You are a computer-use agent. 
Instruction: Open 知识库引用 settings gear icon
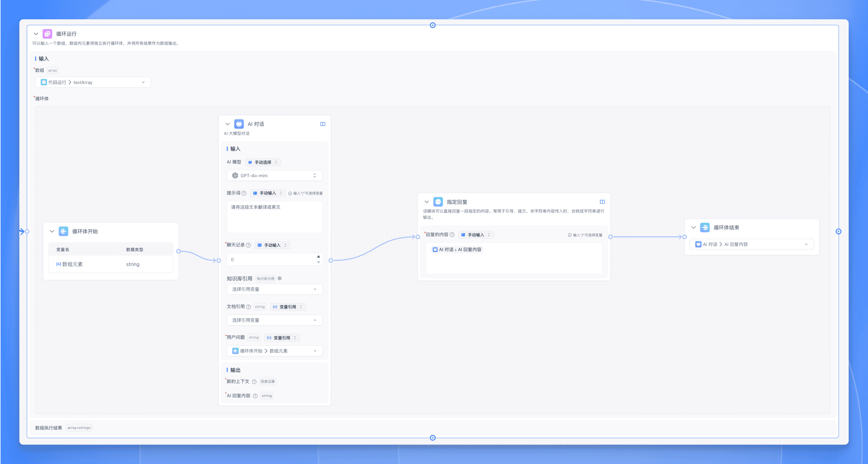click(x=280, y=278)
